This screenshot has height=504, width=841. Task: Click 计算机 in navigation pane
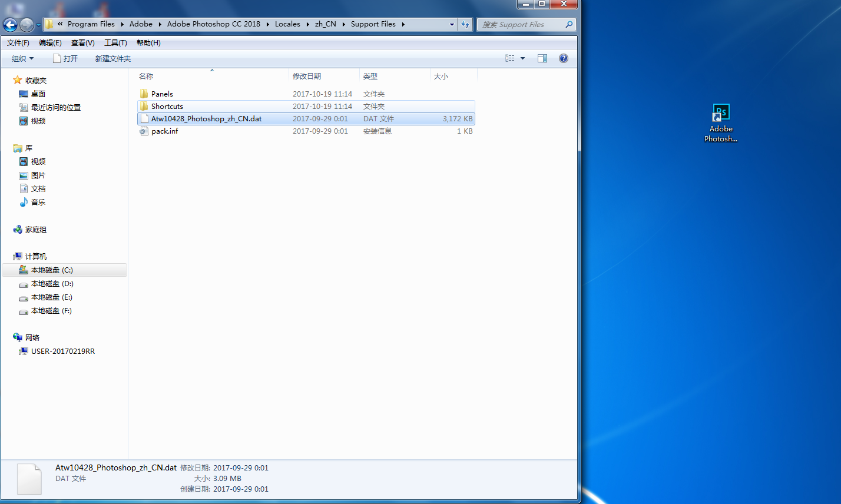[x=35, y=256]
